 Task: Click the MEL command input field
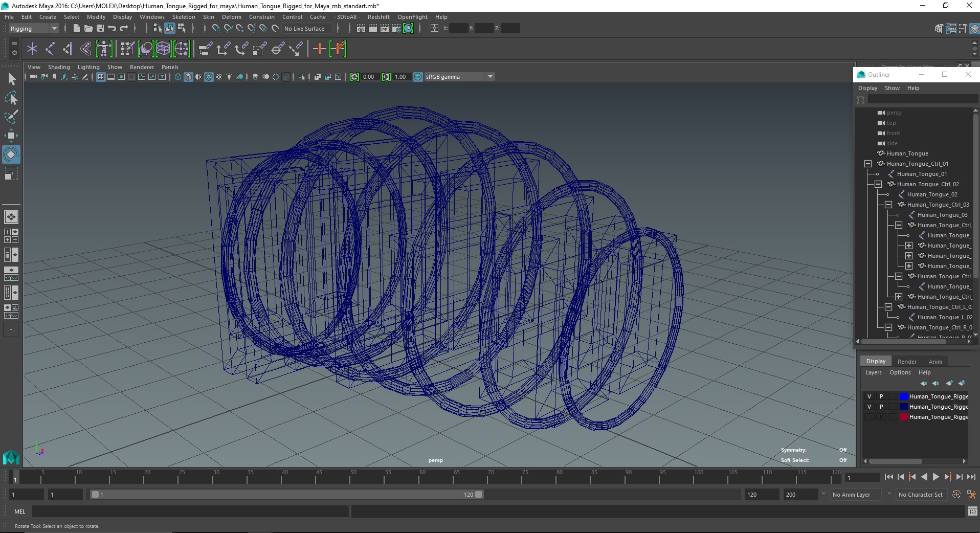click(190, 512)
